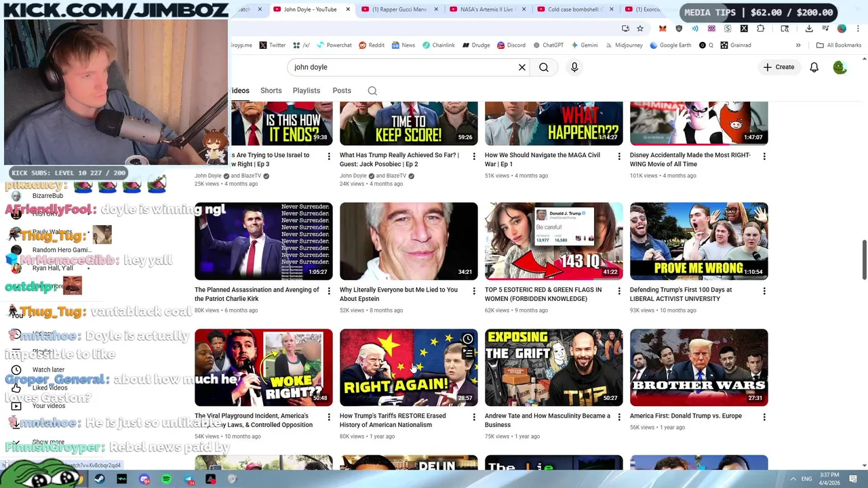This screenshot has height=488, width=868.
Task: Switch to the Posts channel tab
Action: tap(342, 91)
